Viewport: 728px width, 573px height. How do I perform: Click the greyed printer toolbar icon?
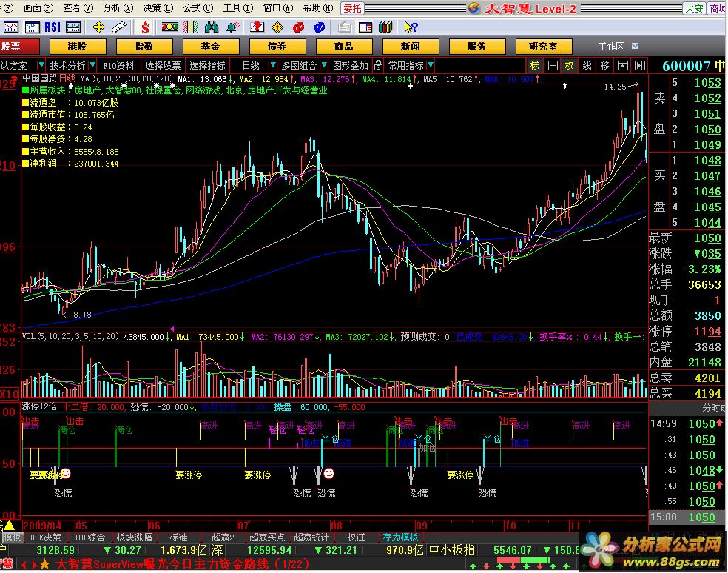point(344,27)
